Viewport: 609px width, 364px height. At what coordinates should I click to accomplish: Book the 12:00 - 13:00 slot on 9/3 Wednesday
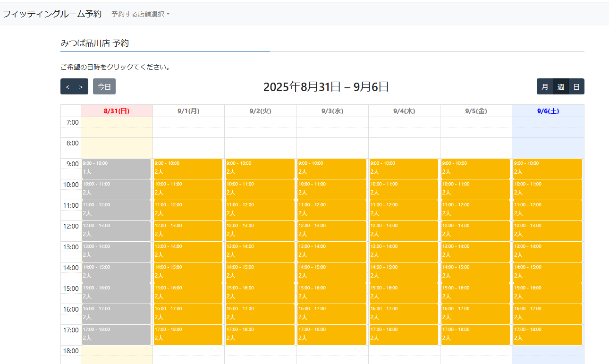coord(331,231)
